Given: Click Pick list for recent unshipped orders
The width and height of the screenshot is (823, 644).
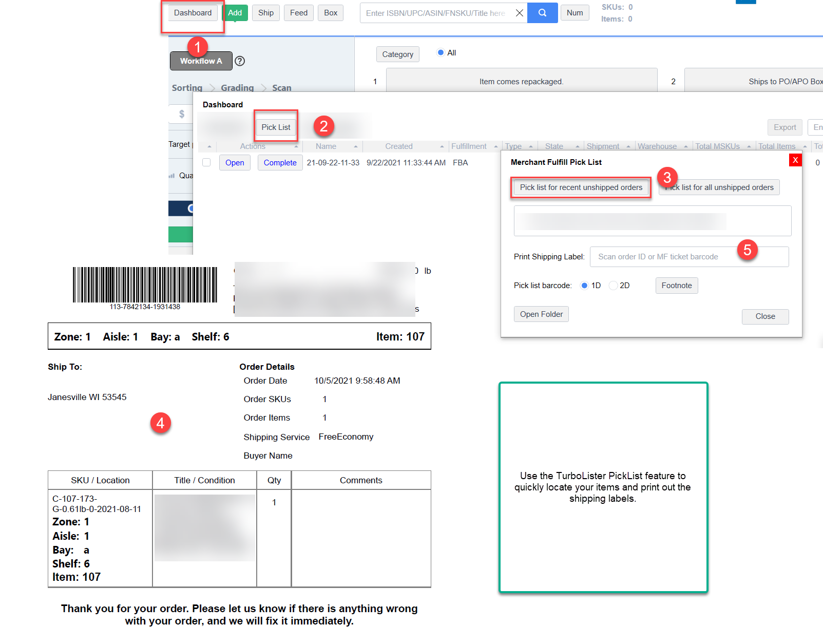Looking at the screenshot, I should tap(581, 187).
